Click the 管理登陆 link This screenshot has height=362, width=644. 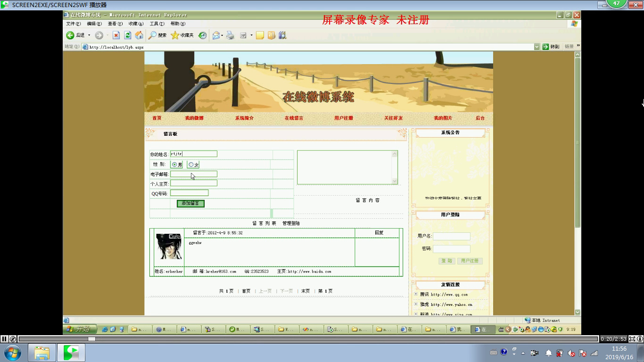291,223
